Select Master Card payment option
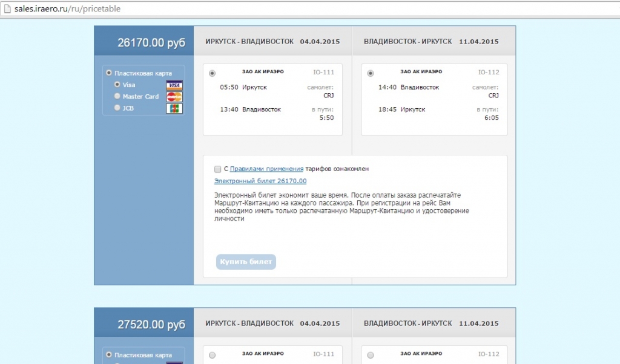The image size is (620, 364). 117,96
